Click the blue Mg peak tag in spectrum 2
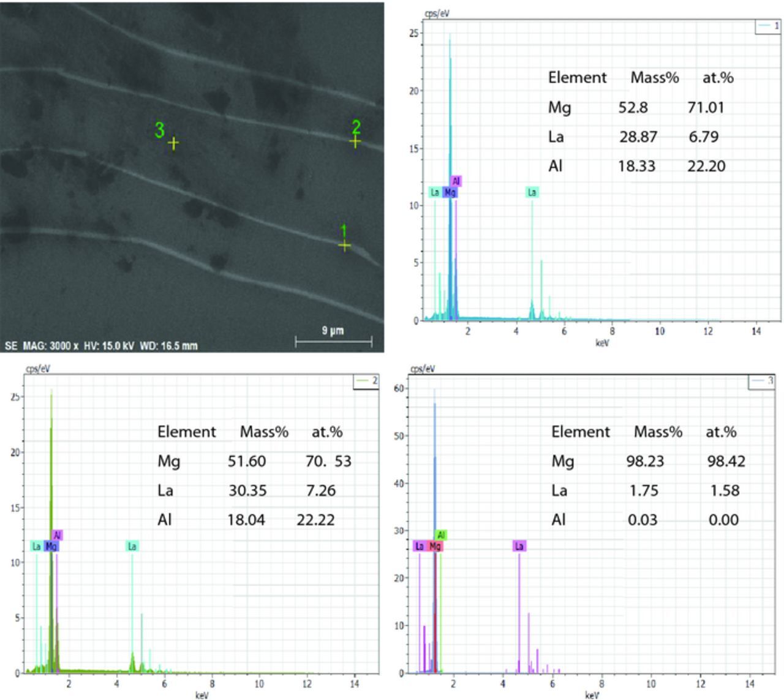This screenshot has width=784, height=700. tap(51, 546)
